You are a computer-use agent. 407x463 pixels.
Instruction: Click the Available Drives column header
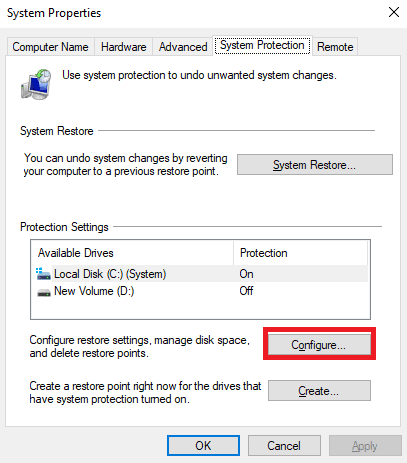click(132, 253)
